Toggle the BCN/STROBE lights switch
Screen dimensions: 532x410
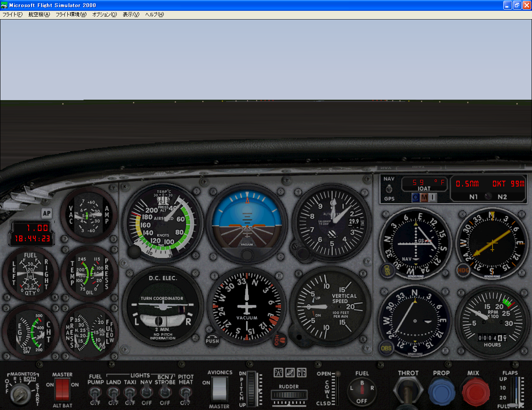tap(165, 391)
